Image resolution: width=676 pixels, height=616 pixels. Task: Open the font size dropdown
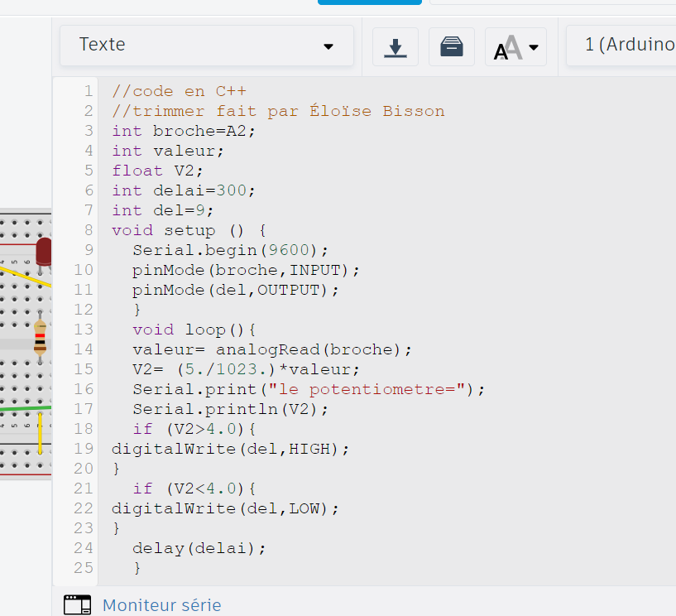click(515, 46)
